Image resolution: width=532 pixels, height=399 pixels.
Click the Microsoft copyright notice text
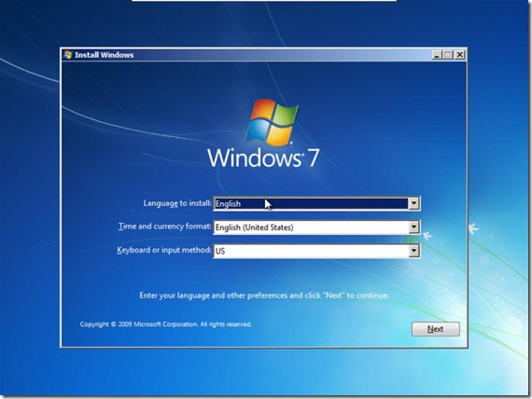pyautogui.click(x=166, y=324)
